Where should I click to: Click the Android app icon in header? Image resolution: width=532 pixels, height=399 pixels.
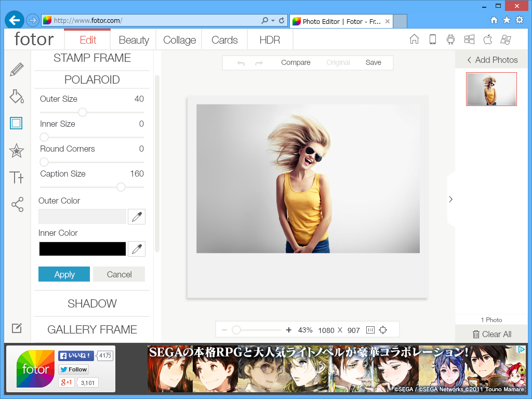[450, 39]
